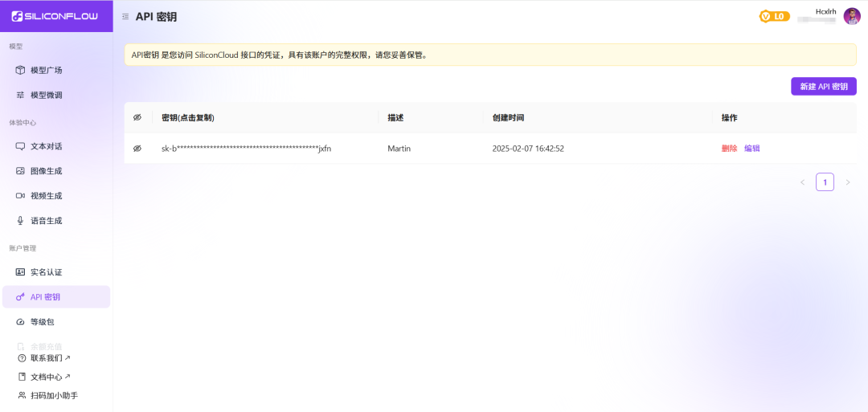Delete the Martin key with 删除

pyautogui.click(x=729, y=149)
